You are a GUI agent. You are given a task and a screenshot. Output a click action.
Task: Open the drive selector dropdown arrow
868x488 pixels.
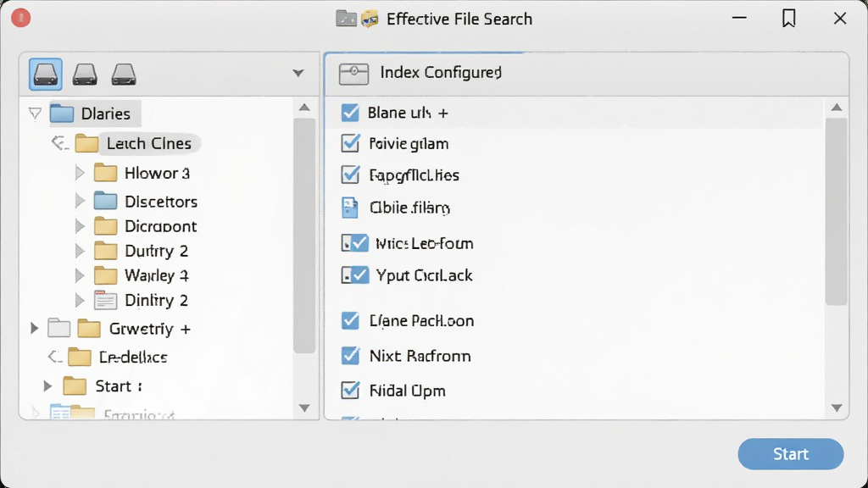tap(298, 73)
